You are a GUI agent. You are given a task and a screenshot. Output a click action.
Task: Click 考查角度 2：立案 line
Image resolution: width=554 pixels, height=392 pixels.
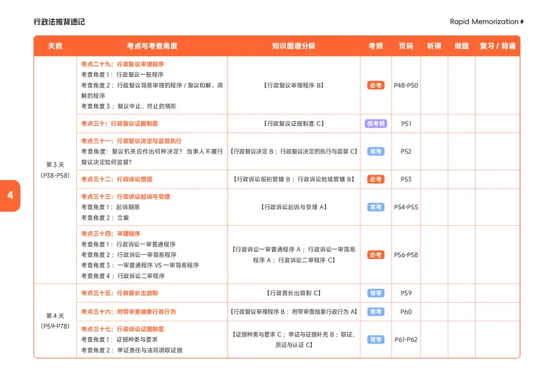(105, 217)
